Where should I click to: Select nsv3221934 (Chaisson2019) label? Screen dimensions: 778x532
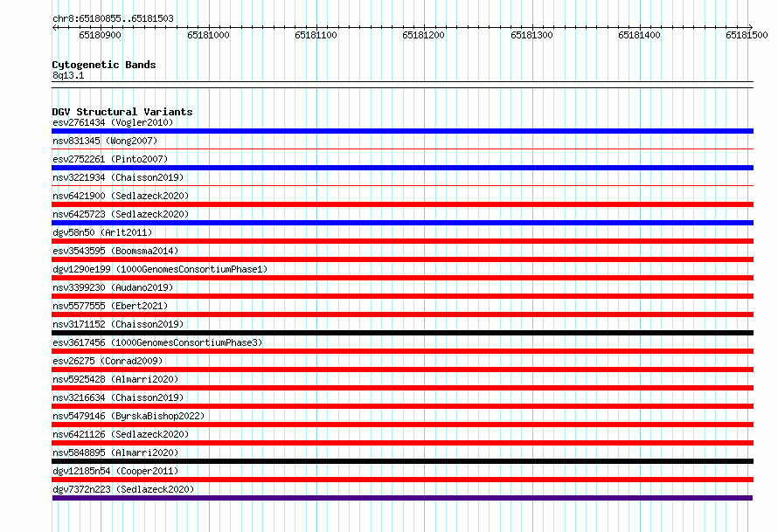[x=118, y=177]
